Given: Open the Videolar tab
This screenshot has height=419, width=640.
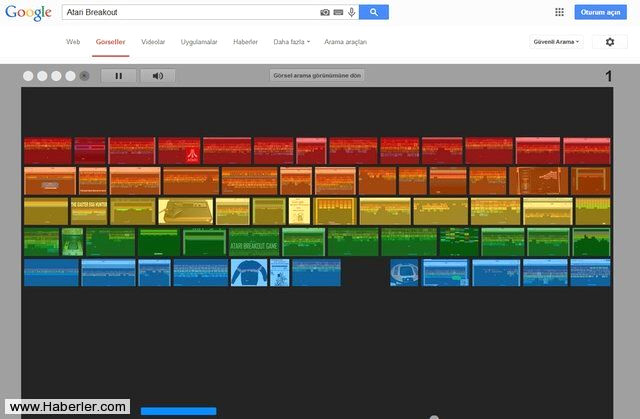Looking at the screenshot, I should click(x=153, y=42).
